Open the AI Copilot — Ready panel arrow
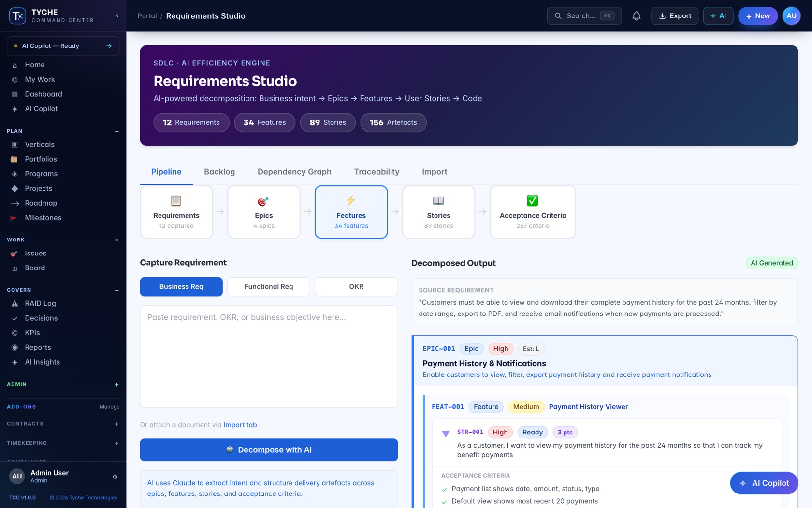 (109, 46)
